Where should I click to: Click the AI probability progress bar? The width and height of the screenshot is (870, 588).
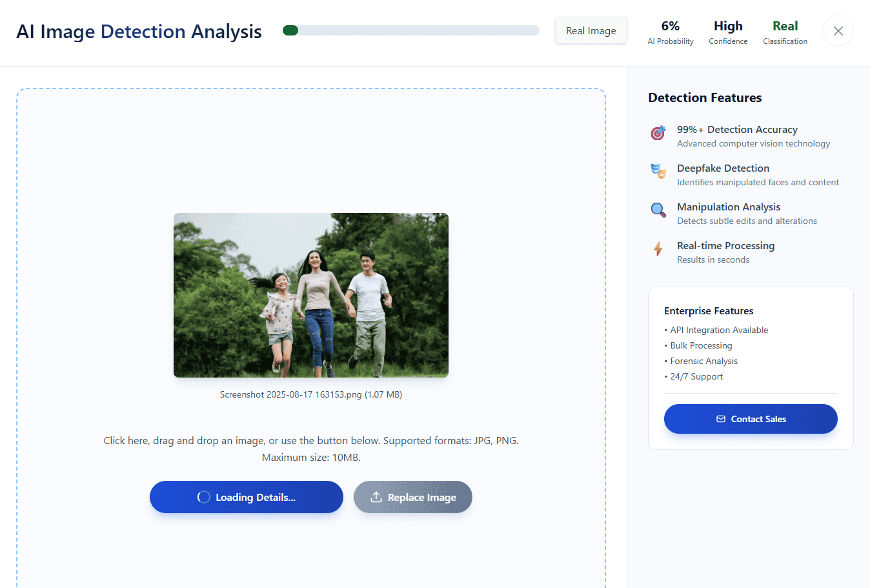click(411, 30)
